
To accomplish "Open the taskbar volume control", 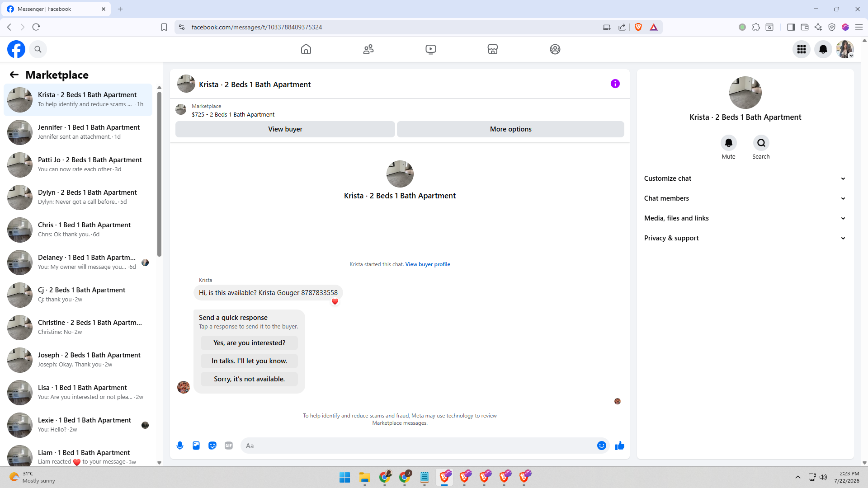I will [823, 477].
